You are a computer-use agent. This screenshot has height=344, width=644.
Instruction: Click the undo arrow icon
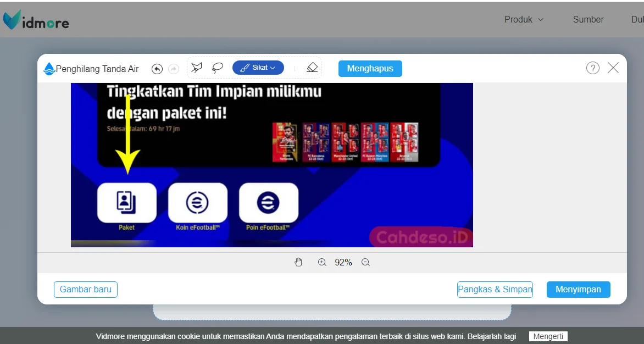click(x=157, y=69)
